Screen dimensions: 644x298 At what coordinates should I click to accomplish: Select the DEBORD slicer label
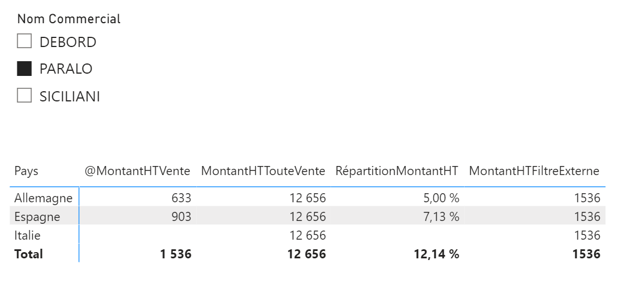[x=68, y=42]
